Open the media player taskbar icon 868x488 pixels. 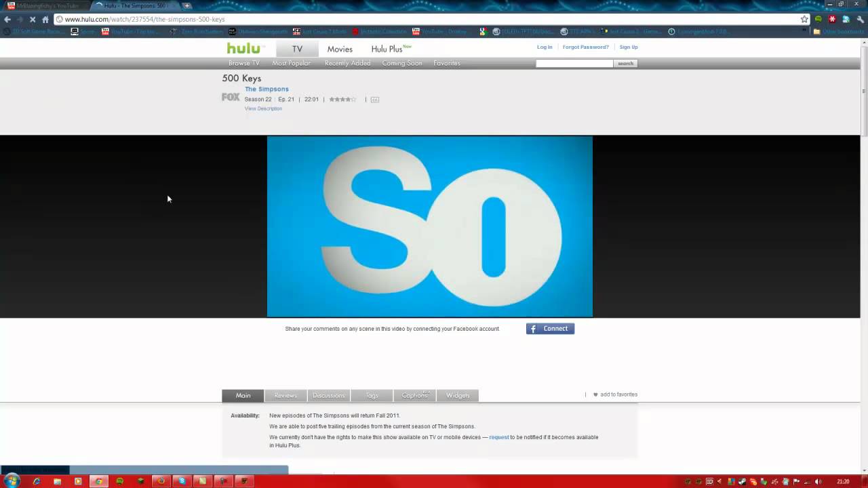[x=78, y=481]
